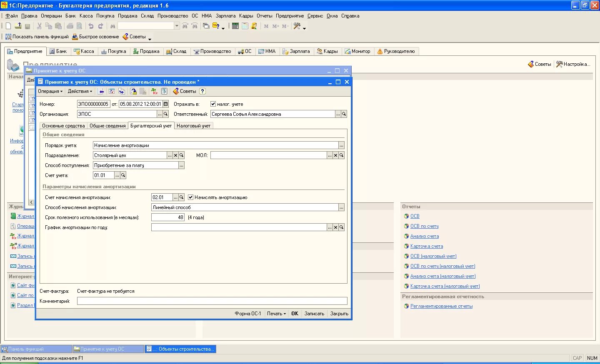Click the cut scissors icon

pyautogui.click(x=39, y=26)
